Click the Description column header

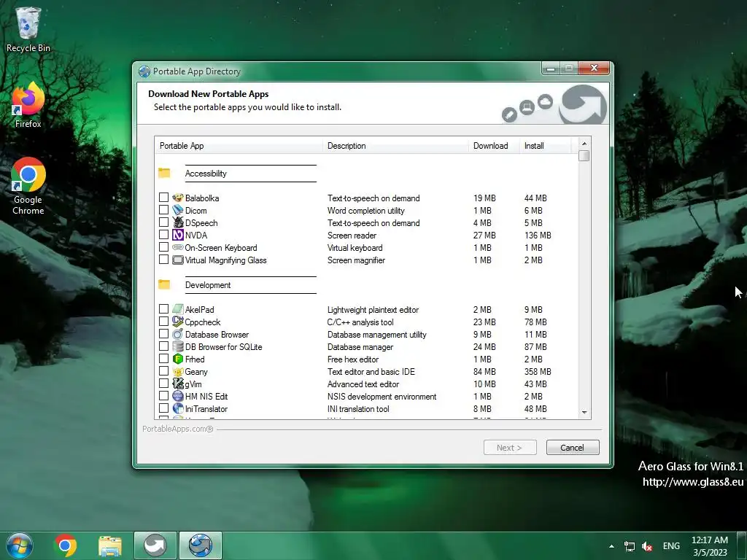395,146
